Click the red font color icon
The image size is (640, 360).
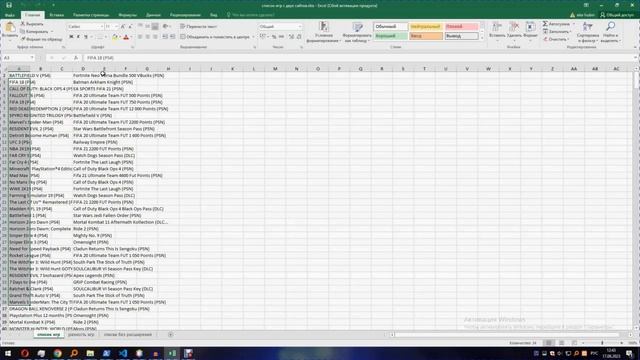126,37
